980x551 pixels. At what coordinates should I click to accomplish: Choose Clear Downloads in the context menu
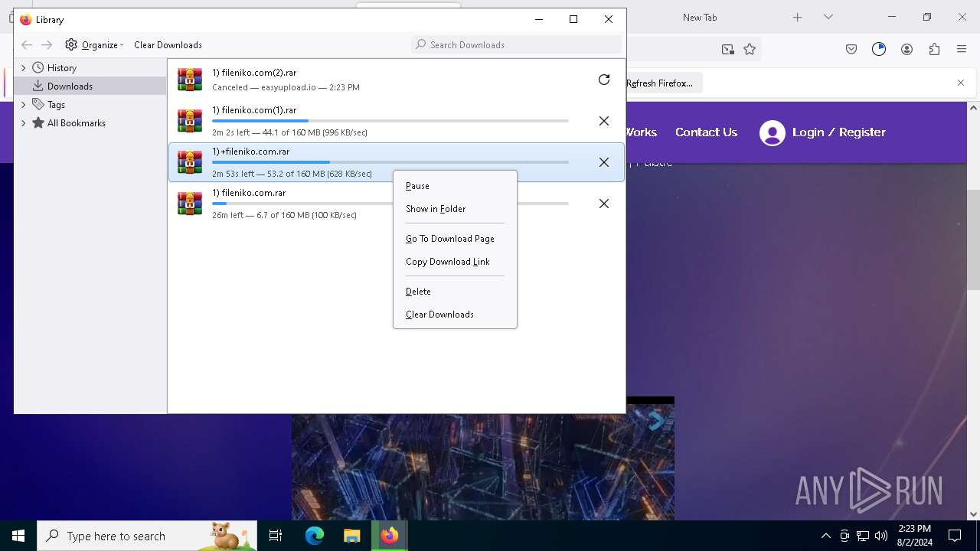tap(455, 315)
